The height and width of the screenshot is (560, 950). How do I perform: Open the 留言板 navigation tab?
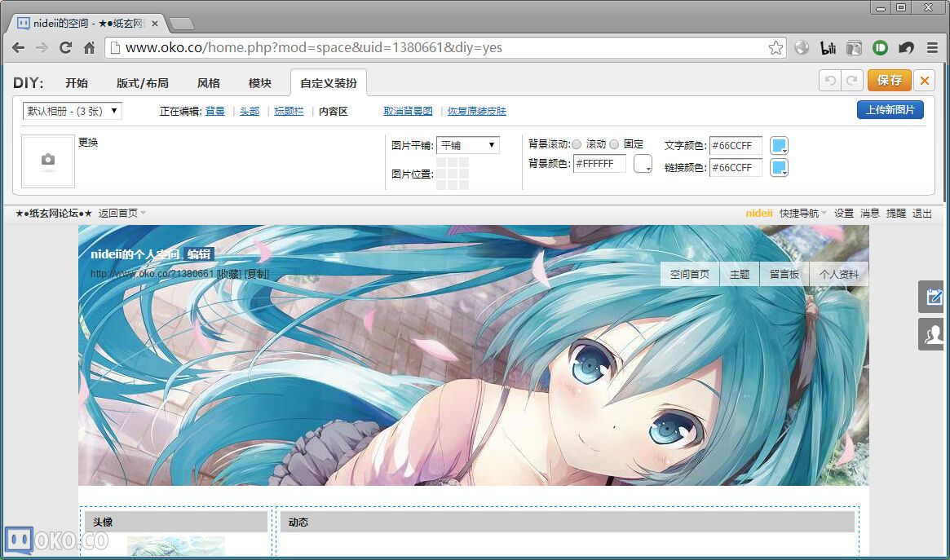[x=784, y=274]
